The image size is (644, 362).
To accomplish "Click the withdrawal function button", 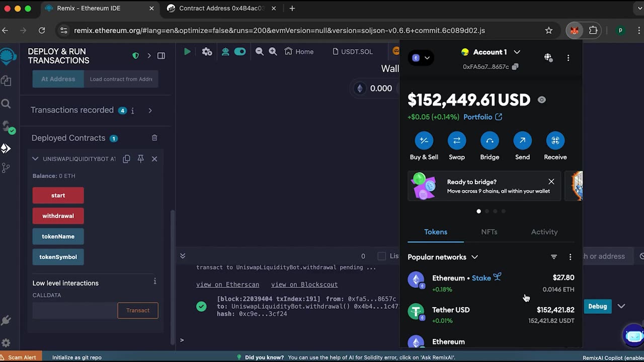I will 58,216.
